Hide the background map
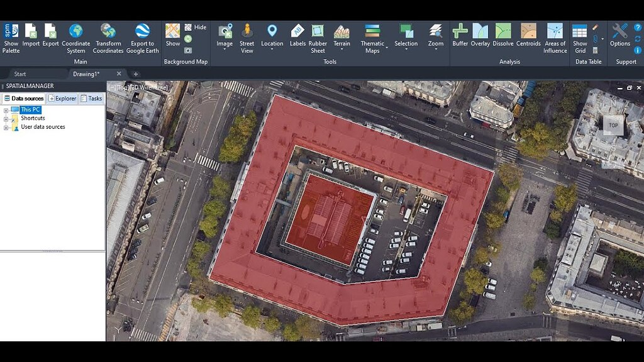The image size is (644, 362). pyautogui.click(x=198, y=27)
